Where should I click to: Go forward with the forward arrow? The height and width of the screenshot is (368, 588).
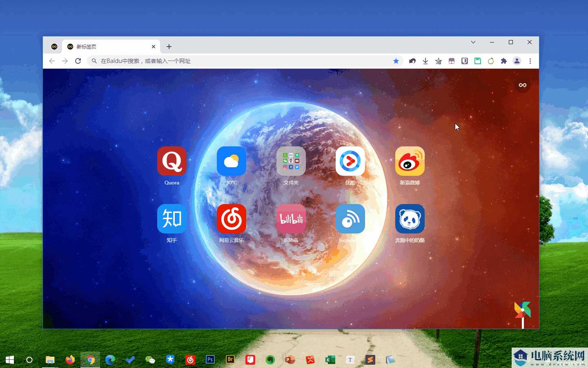65,61
